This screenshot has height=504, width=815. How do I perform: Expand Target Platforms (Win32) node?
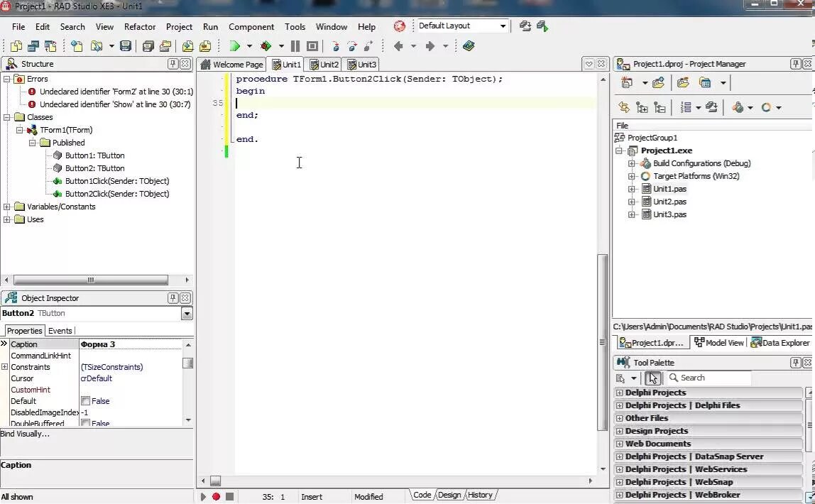click(x=632, y=176)
